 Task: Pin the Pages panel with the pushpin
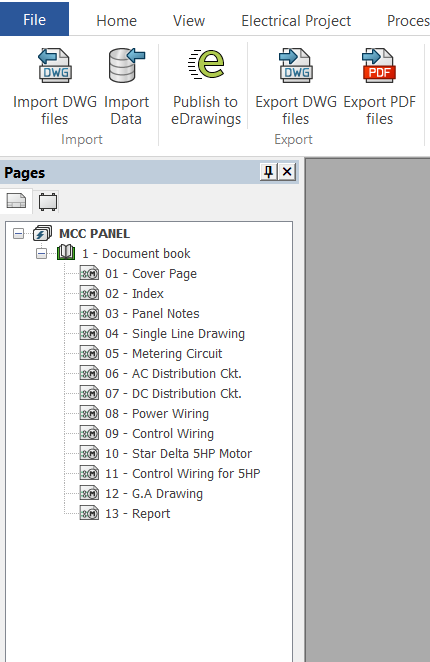tap(269, 172)
